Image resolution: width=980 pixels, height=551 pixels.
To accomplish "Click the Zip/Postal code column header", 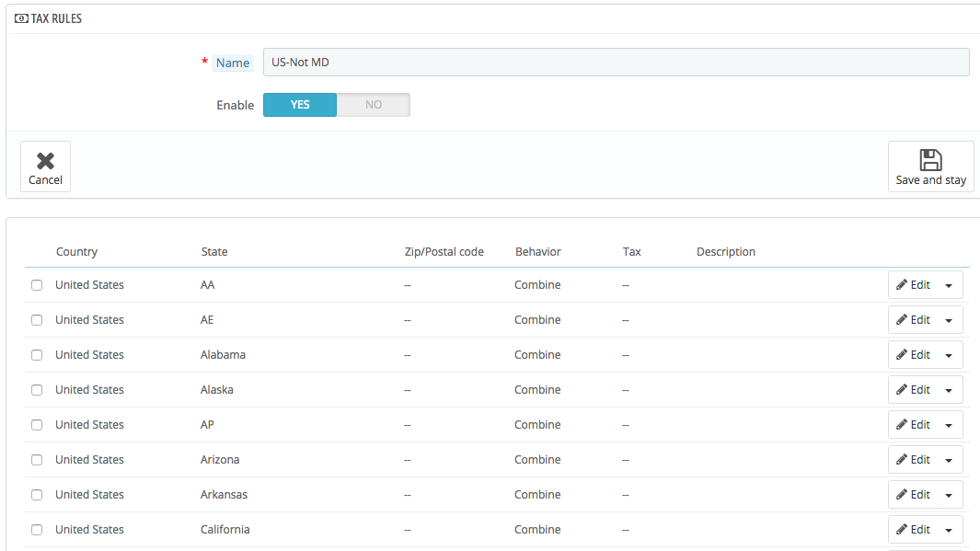I will pos(444,252).
